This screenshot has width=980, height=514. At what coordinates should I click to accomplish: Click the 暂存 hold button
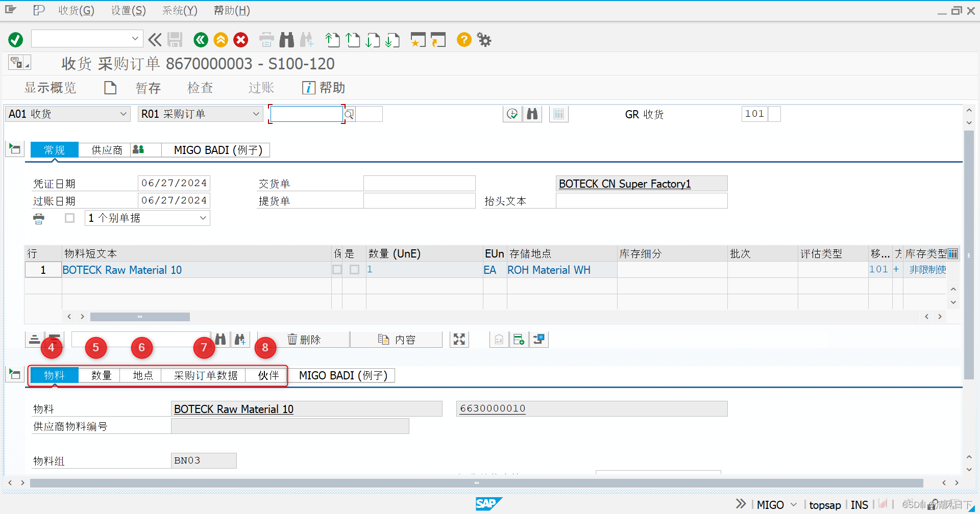click(148, 88)
